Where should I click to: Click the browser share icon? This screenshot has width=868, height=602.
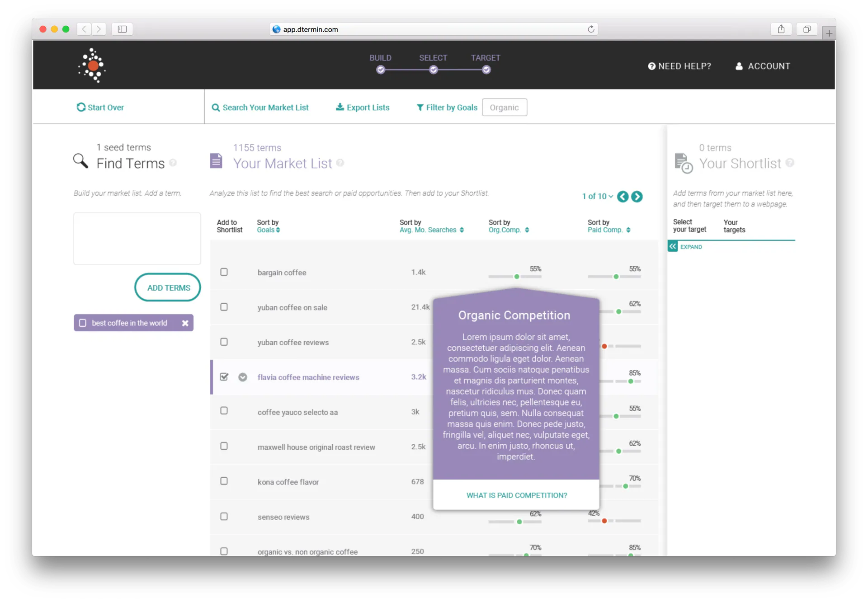click(781, 29)
